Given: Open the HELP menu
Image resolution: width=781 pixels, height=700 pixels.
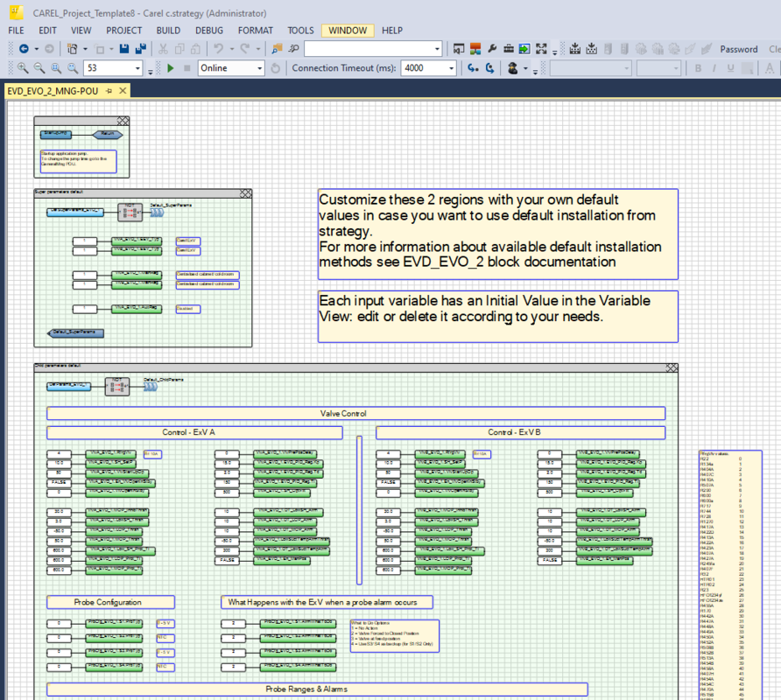Looking at the screenshot, I should click(392, 31).
